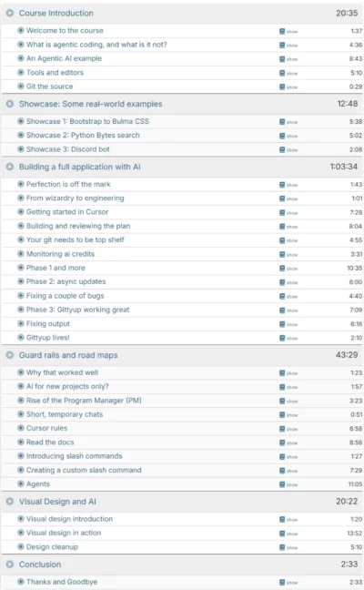Collapse the Course Introduction section

pyautogui.click(x=10, y=13)
